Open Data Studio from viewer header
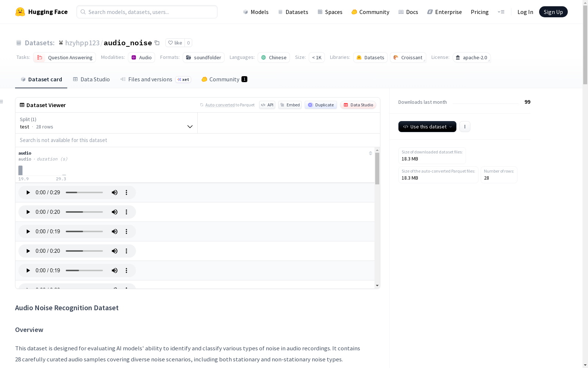 [358, 105]
